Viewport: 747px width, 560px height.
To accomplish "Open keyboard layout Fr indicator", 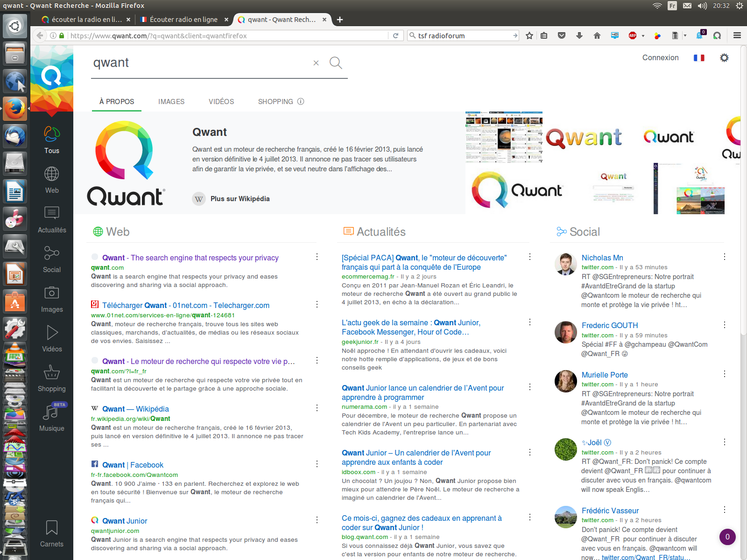I will tap(672, 6).
